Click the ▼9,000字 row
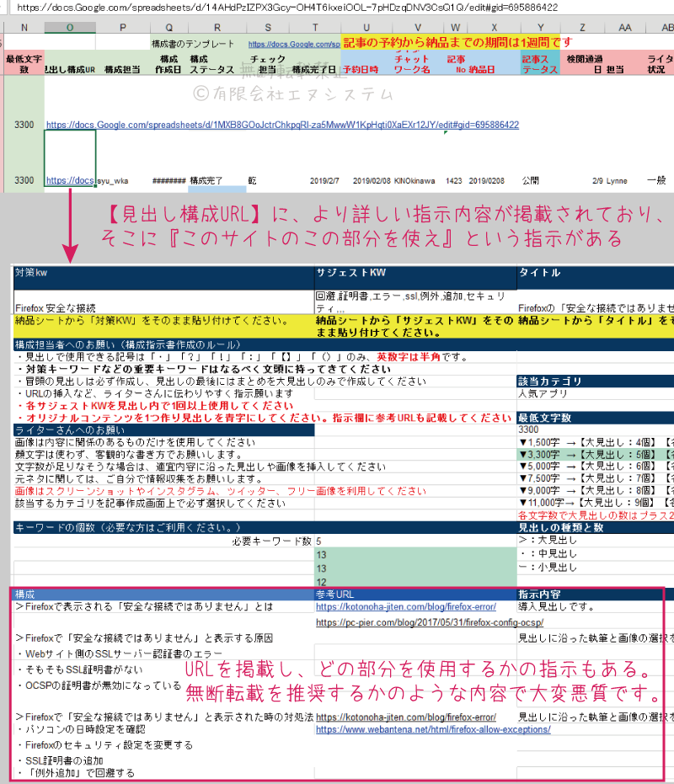 click(x=596, y=490)
